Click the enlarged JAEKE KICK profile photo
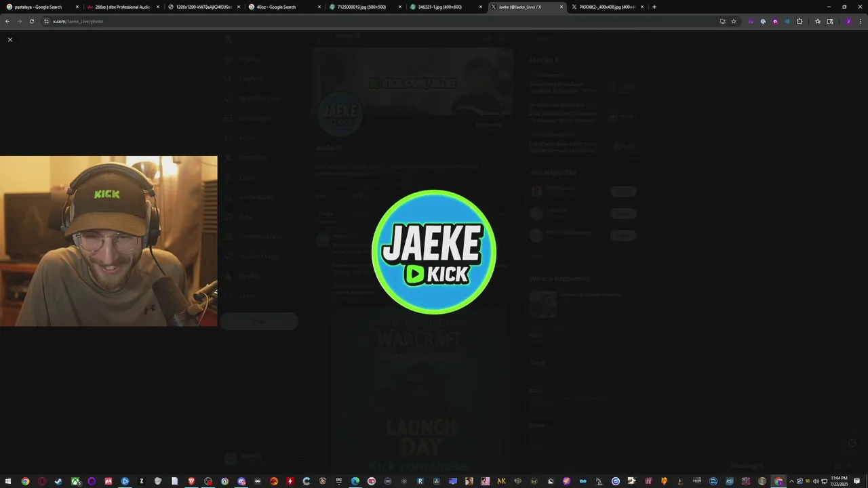868x488 pixels. pos(434,252)
